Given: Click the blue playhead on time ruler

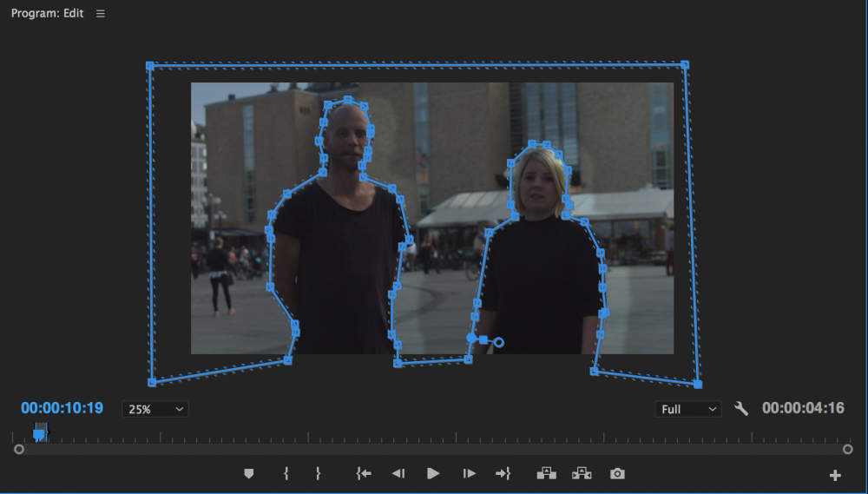Looking at the screenshot, I should pos(39,431).
